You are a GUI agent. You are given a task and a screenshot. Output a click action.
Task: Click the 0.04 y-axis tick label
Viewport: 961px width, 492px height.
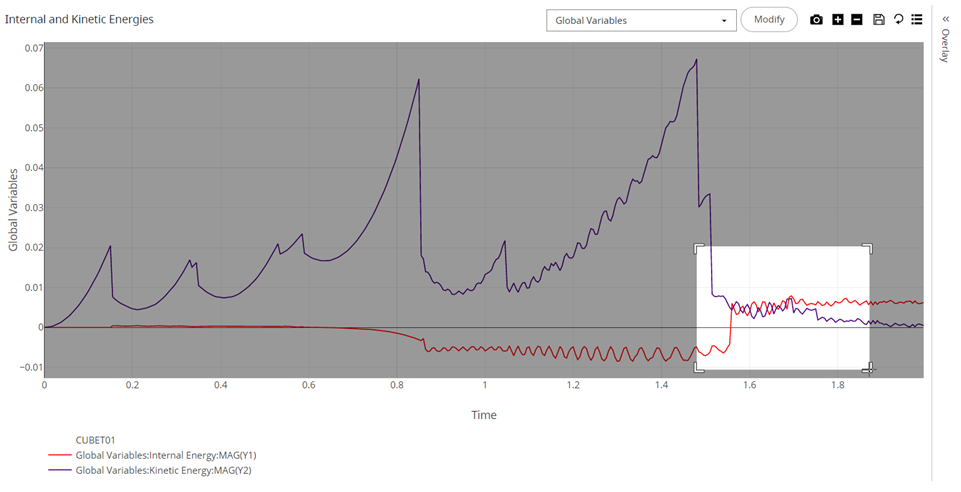pos(34,167)
